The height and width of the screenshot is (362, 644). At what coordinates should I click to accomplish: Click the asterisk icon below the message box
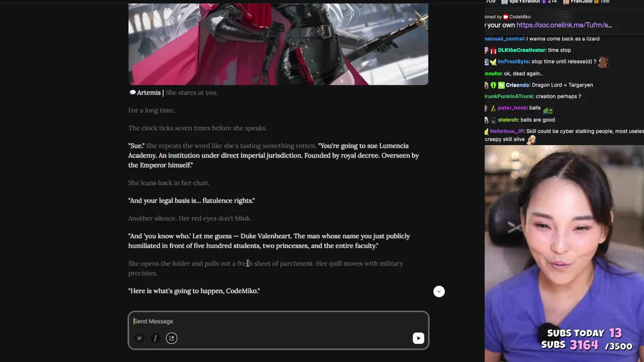[x=139, y=338]
